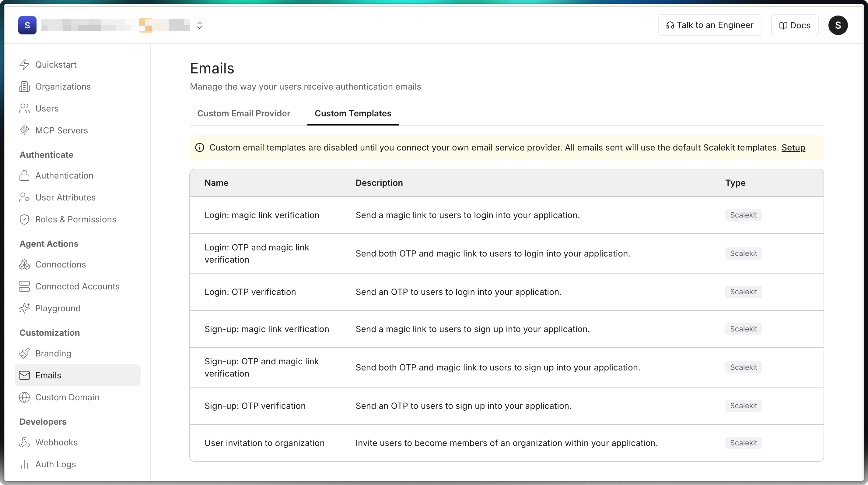
Task: Switch to Custom Email Provider tab
Action: coord(243,113)
